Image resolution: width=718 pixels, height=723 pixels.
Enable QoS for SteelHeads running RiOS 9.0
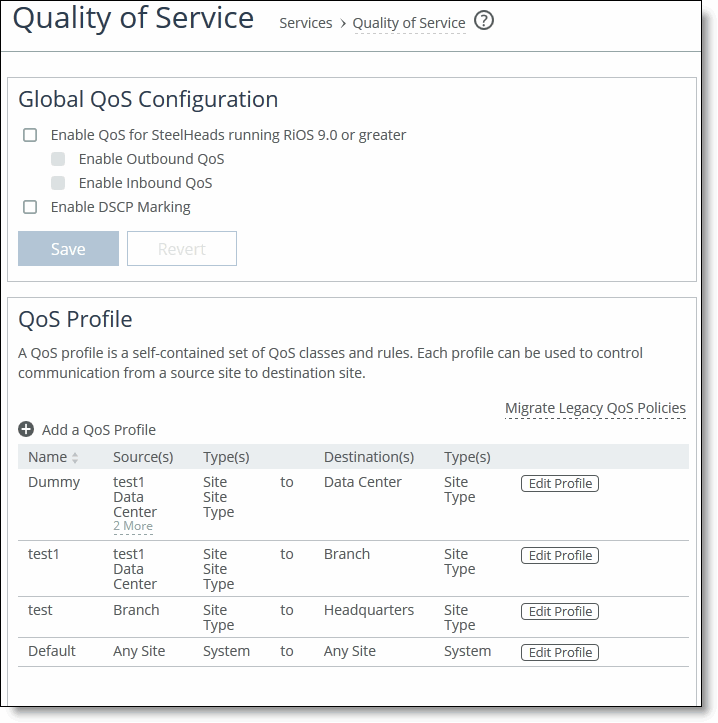pyautogui.click(x=30, y=135)
